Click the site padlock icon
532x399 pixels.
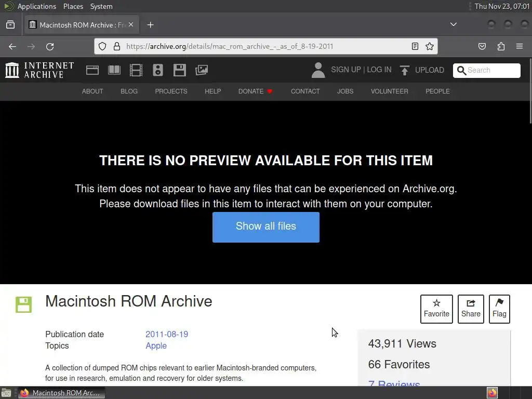coord(117,46)
